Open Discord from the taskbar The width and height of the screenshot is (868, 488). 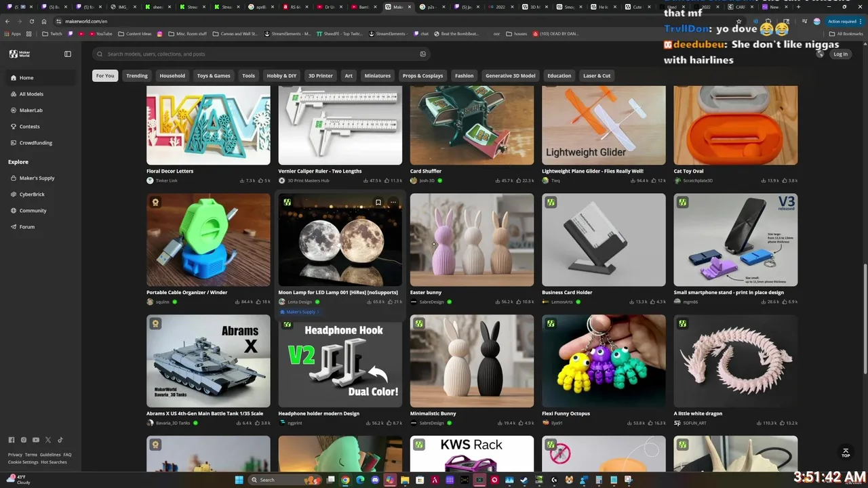375,480
